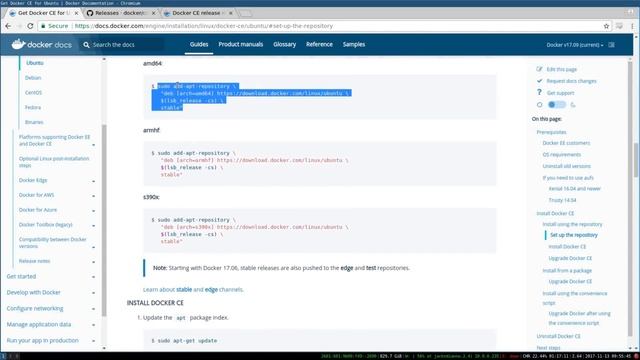640x360 pixels.
Task: Click the Request docs changes checkmark icon
Action: pyautogui.click(x=539, y=81)
